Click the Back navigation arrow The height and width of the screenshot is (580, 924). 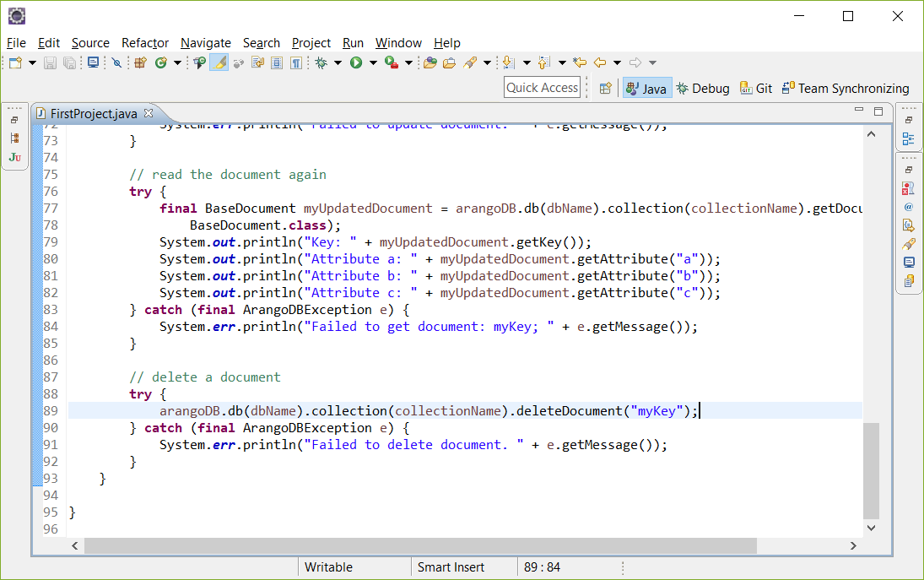[600, 62]
